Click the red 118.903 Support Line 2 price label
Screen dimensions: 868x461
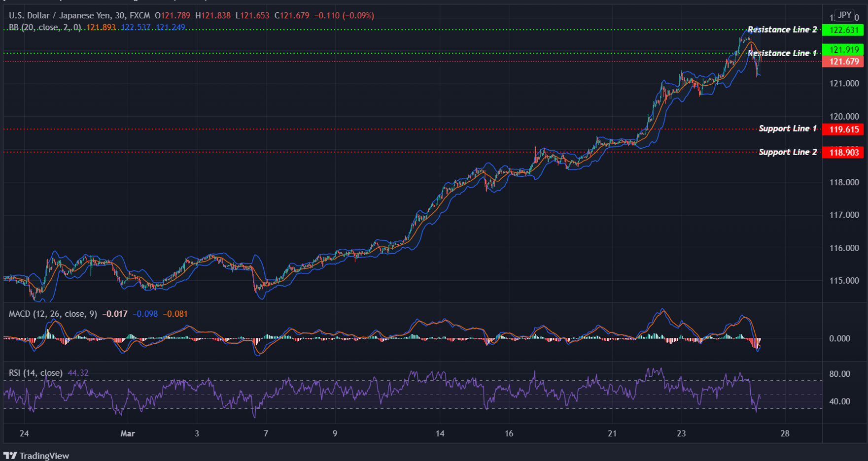(x=843, y=152)
